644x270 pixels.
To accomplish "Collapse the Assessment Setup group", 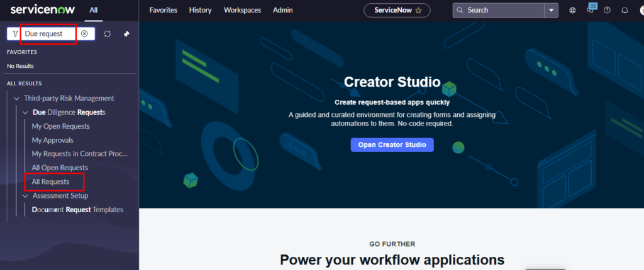I will point(25,195).
